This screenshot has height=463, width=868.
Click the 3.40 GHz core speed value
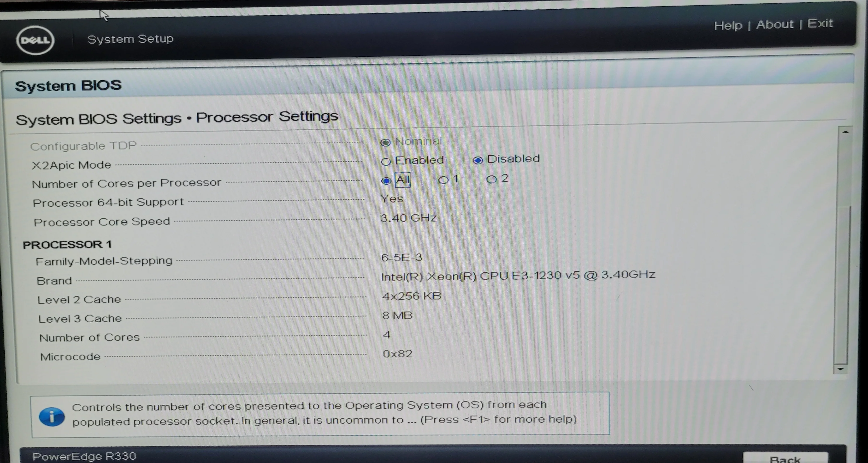point(408,218)
